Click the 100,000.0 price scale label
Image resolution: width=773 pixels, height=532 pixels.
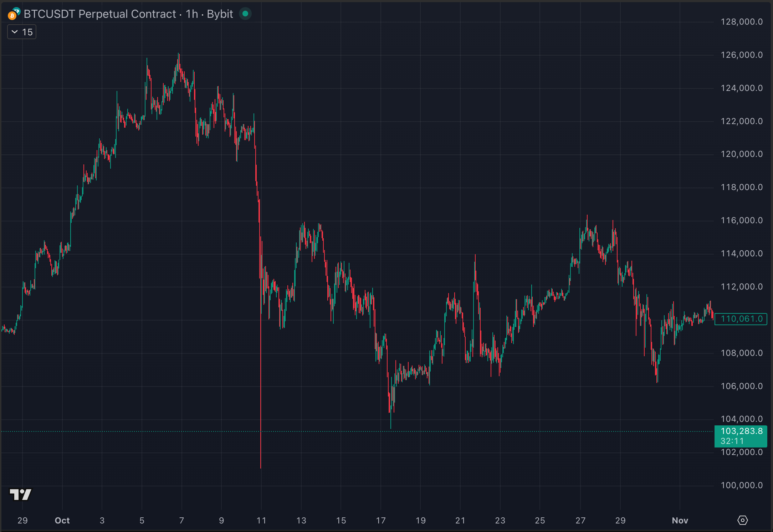[x=742, y=485]
